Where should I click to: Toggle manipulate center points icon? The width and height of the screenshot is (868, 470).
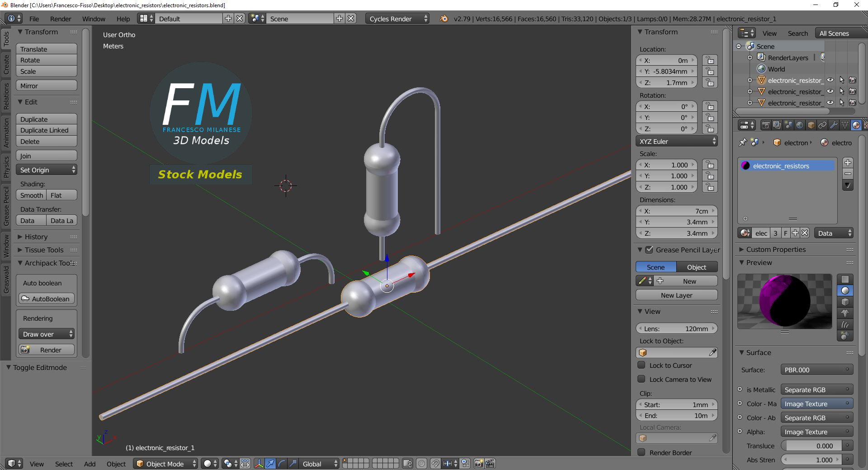tap(245, 464)
